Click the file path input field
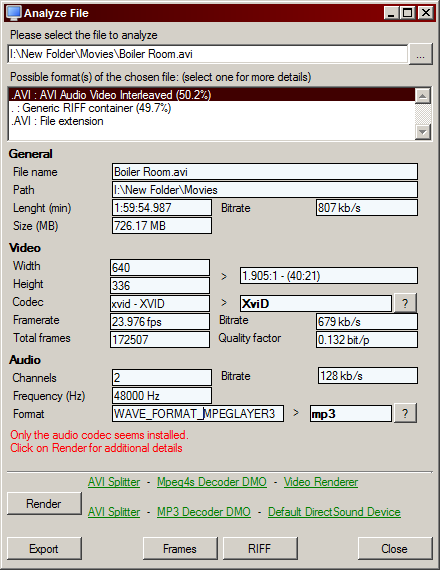This screenshot has width=440, height=570. click(208, 54)
